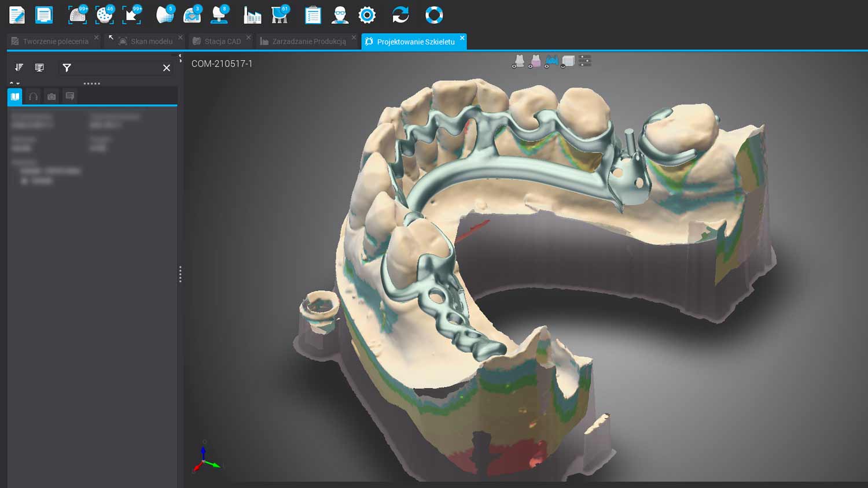Viewport: 868px width, 488px height.
Task: Open the sliders display settings panel
Action: [585, 61]
